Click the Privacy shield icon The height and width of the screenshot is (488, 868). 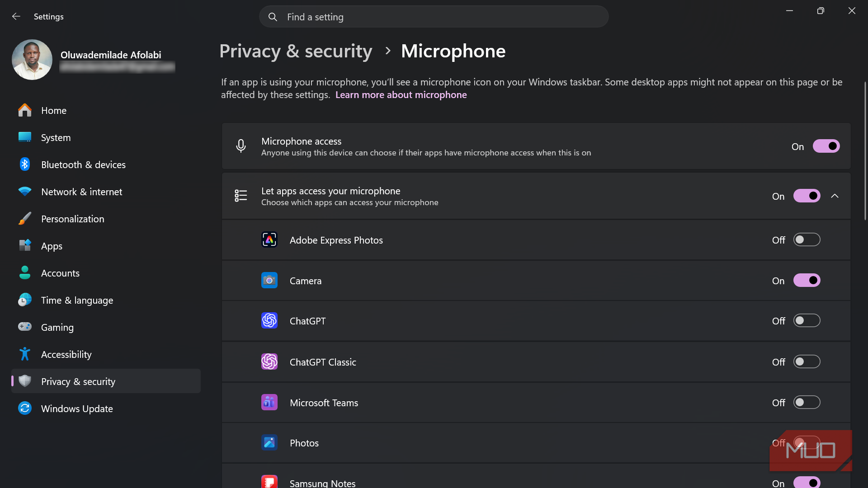tap(25, 381)
